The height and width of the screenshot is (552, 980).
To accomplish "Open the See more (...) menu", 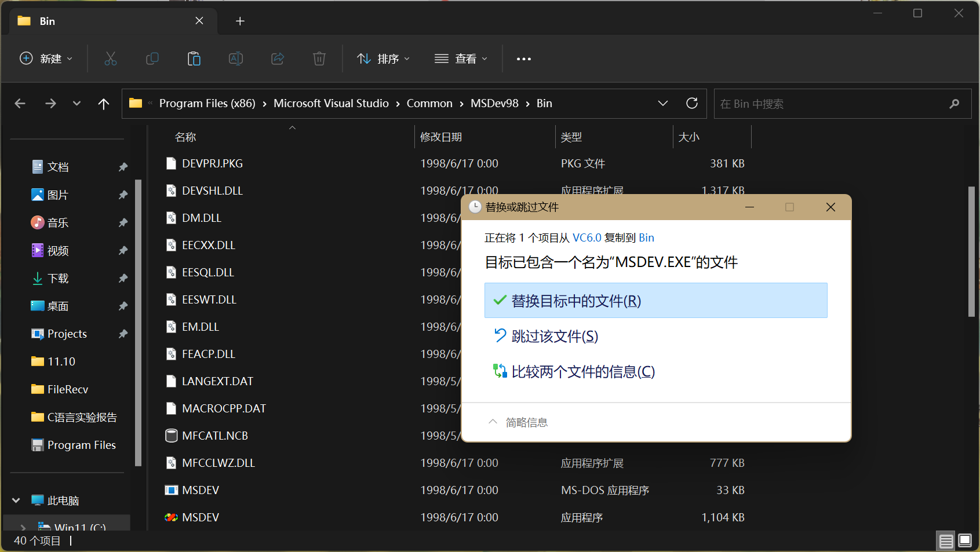I will pos(523,59).
